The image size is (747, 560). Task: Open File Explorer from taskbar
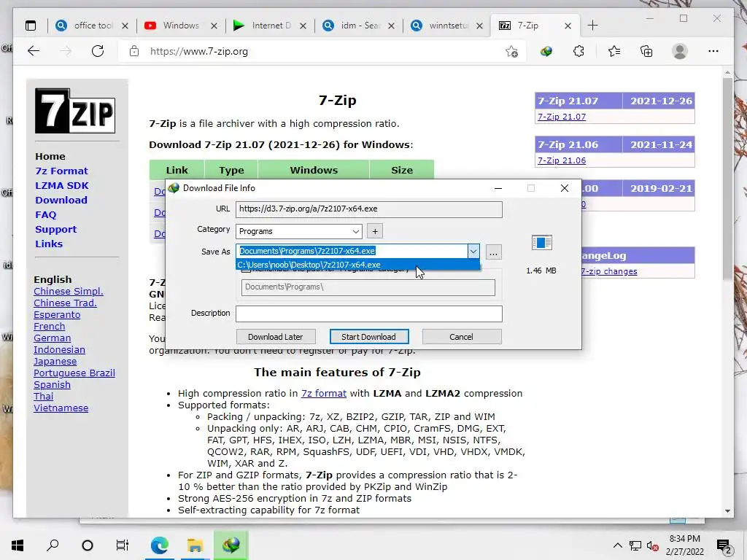[195, 545]
